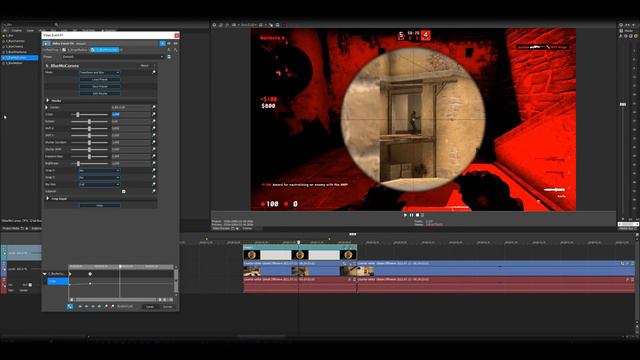Click the keyframe diamond in the S_BlurMoCurves track
Viewport: 640px width, 360px height.
90,273
